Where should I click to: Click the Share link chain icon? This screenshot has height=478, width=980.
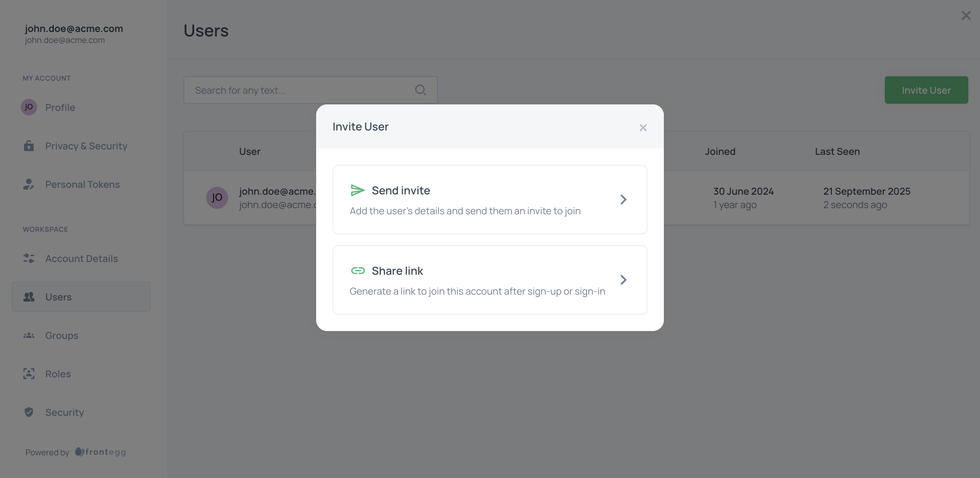pyautogui.click(x=357, y=270)
